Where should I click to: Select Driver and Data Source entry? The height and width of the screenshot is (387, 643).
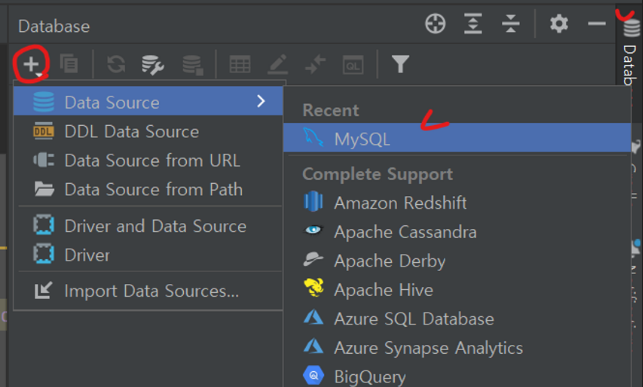(148, 226)
